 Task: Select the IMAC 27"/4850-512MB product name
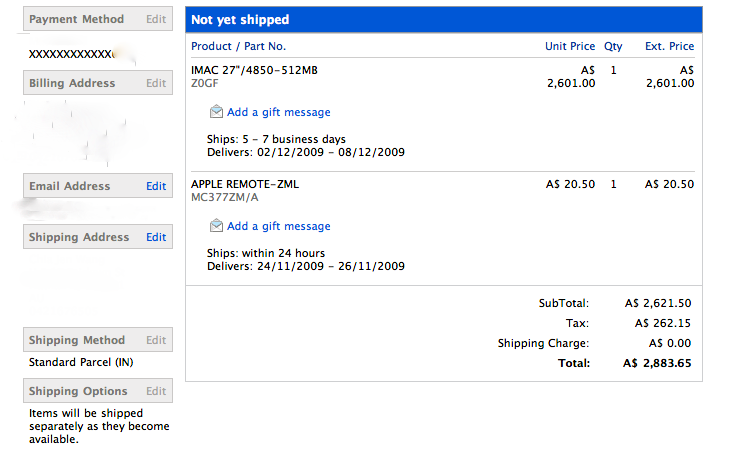click(x=255, y=70)
